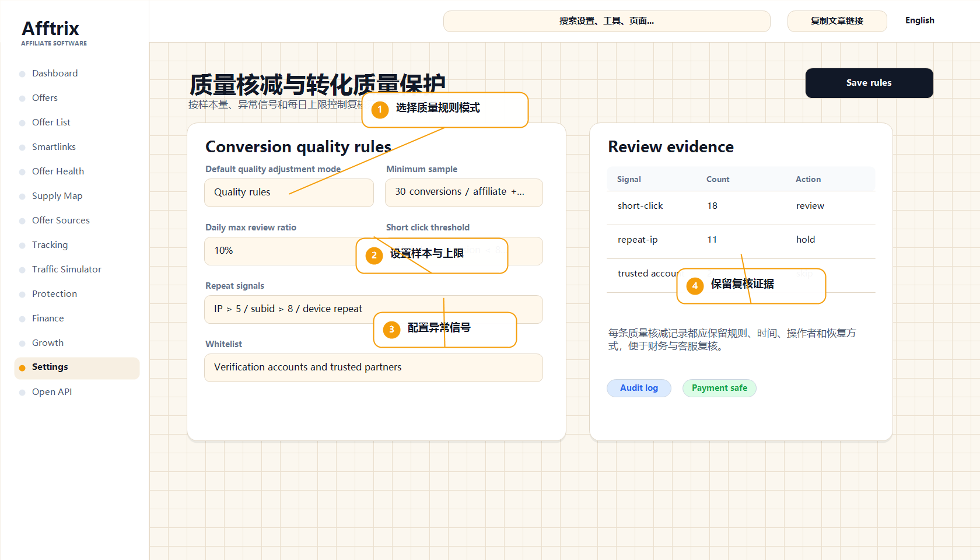Select the short-click signal cell

[x=640, y=206]
